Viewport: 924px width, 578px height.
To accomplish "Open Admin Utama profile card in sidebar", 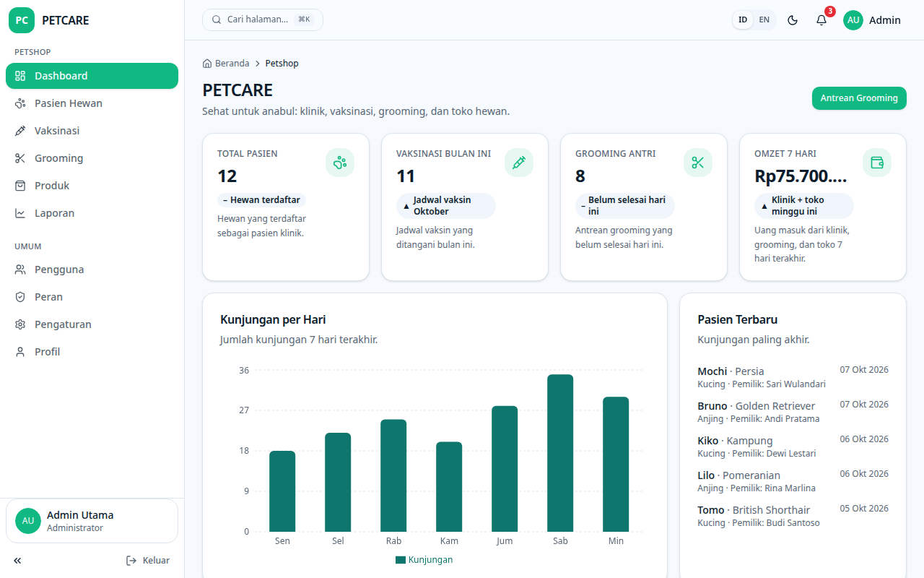I will coord(92,521).
